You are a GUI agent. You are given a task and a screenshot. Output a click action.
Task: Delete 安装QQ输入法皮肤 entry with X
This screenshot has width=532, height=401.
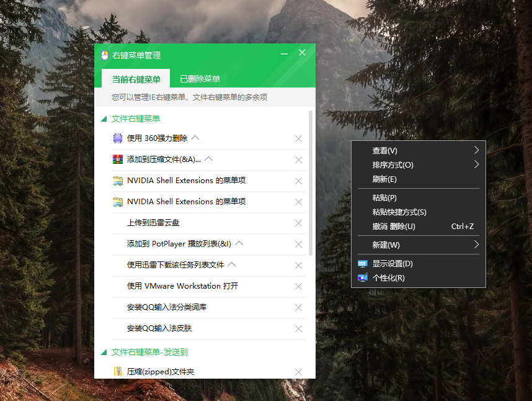click(x=299, y=328)
